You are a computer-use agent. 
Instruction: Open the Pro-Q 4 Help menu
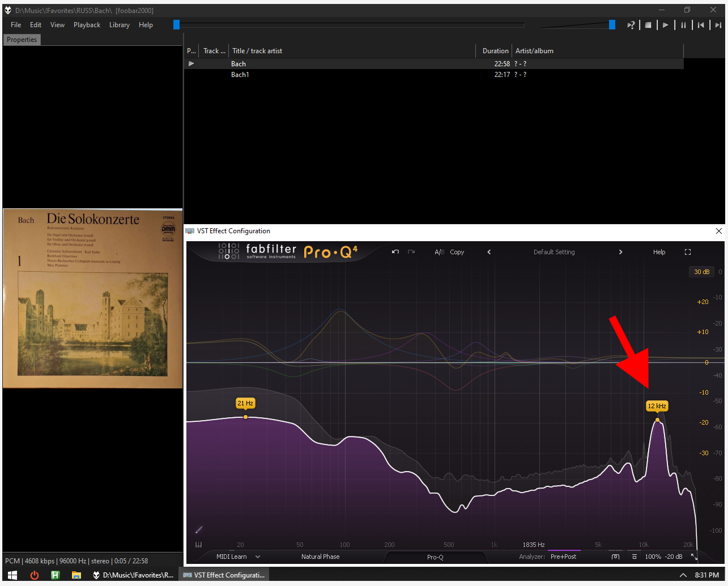659,252
